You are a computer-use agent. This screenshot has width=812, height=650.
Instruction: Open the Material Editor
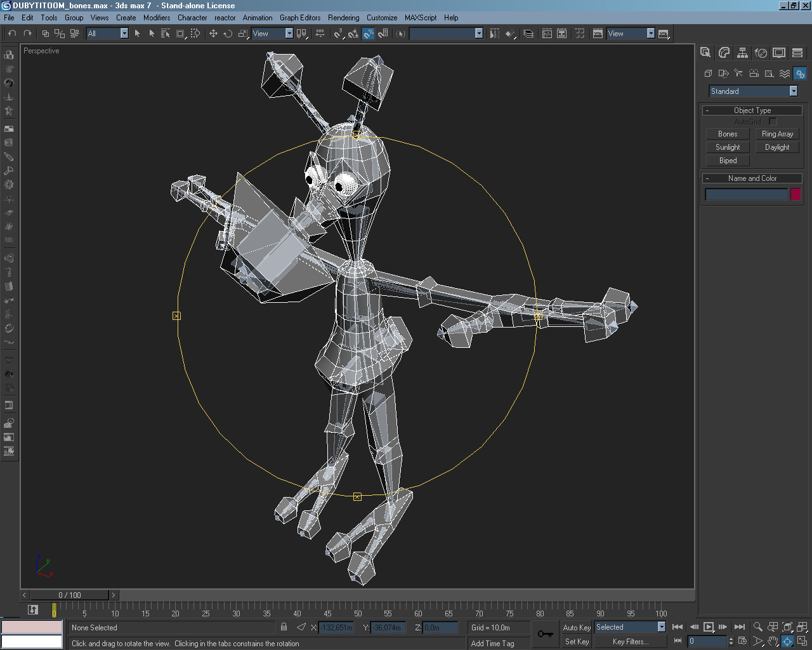(x=580, y=34)
